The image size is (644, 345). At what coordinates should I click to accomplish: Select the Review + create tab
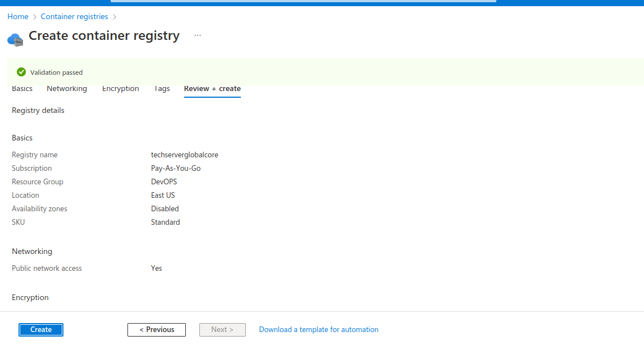pyautogui.click(x=212, y=88)
